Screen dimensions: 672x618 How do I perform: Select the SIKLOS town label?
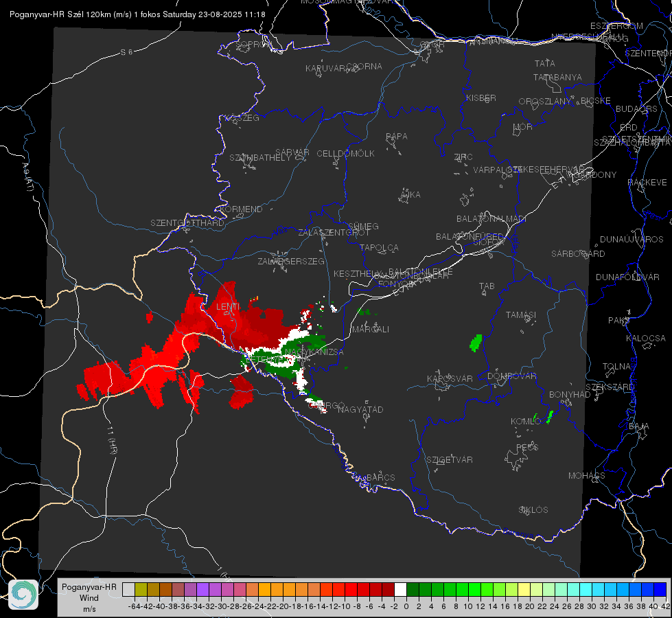coord(533,510)
